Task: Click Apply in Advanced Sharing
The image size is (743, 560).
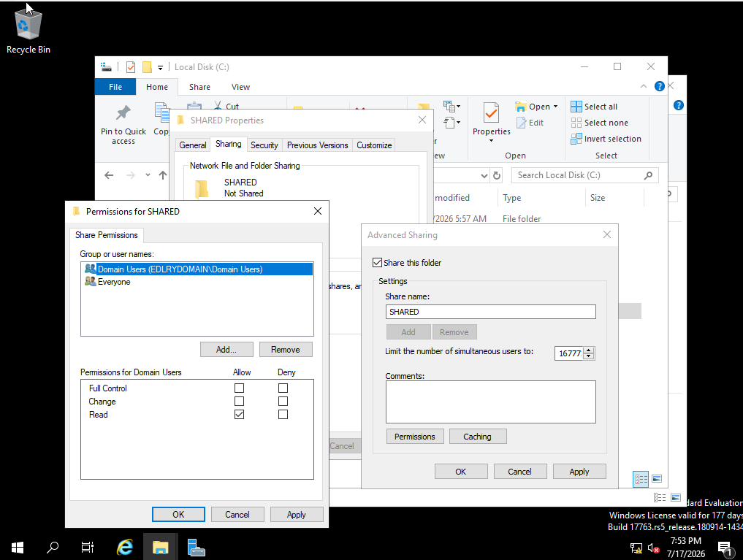Action: [x=579, y=472]
